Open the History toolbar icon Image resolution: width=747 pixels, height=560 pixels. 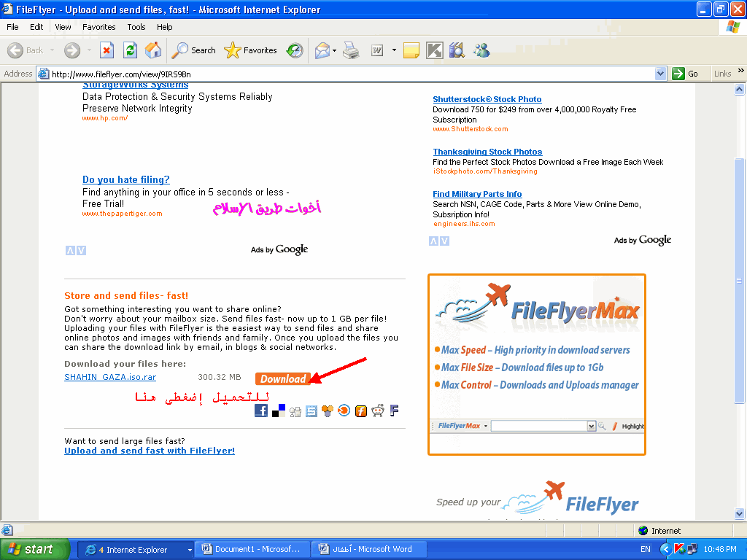click(295, 50)
